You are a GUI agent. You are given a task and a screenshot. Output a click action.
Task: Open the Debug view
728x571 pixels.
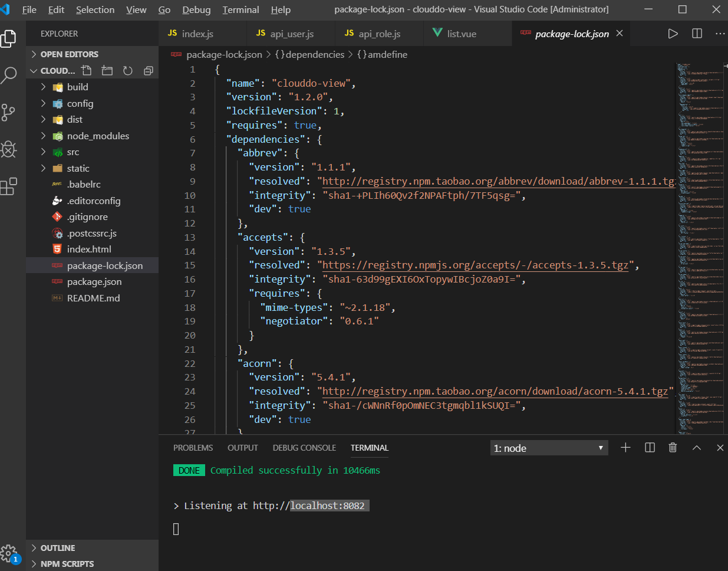(9, 149)
